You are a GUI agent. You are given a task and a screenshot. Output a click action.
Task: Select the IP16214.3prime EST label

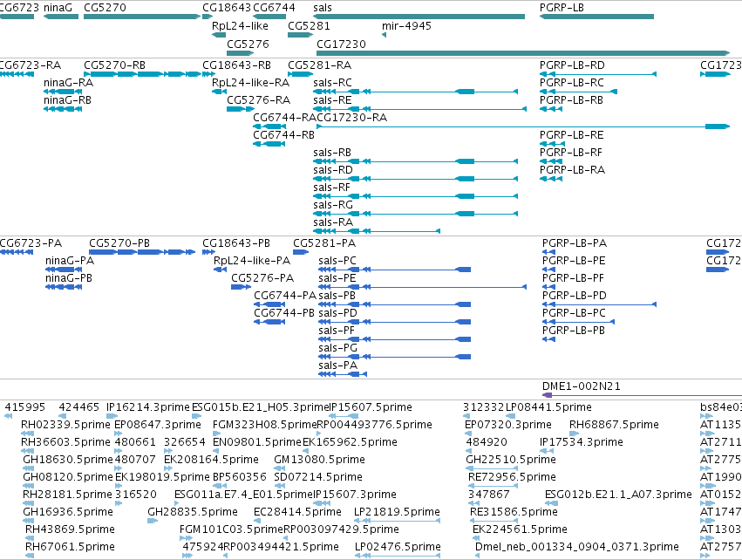click(148, 407)
